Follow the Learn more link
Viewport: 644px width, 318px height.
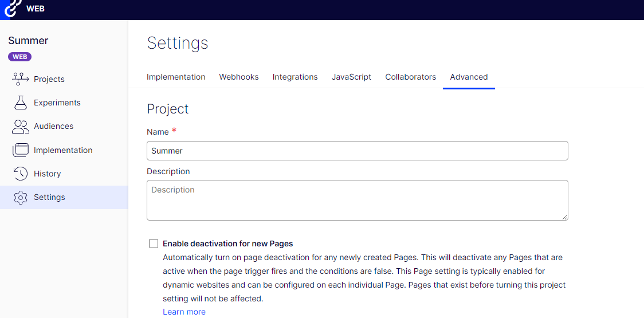click(184, 312)
